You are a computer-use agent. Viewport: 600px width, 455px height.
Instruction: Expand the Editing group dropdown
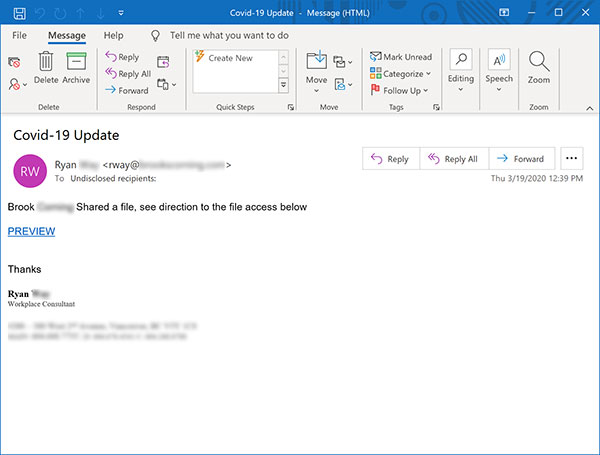(461, 89)
